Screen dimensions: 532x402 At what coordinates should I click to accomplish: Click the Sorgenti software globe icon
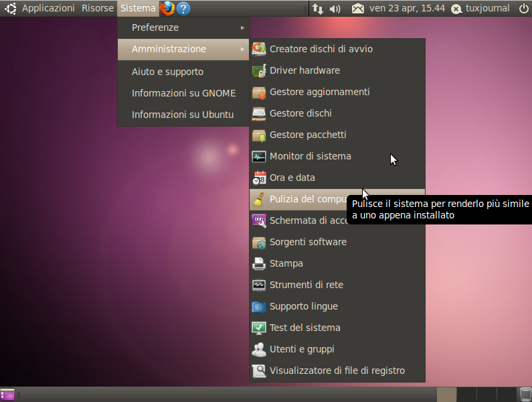coord(259,243)
